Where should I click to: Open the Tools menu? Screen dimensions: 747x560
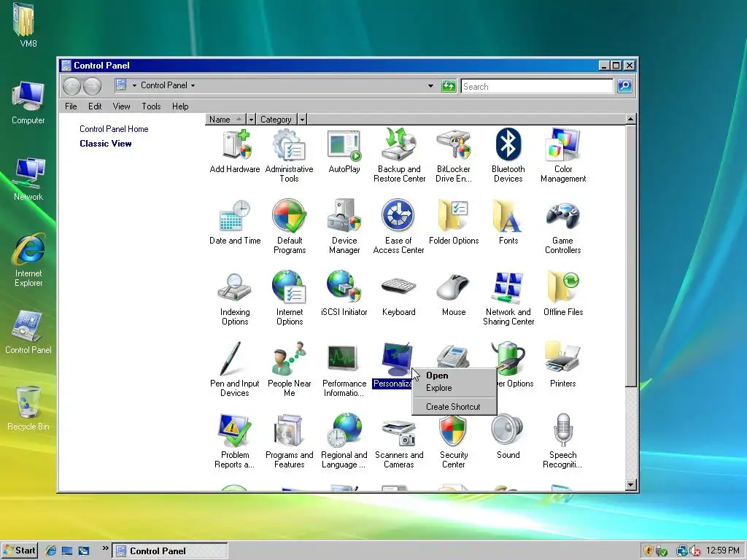[151, 106]
